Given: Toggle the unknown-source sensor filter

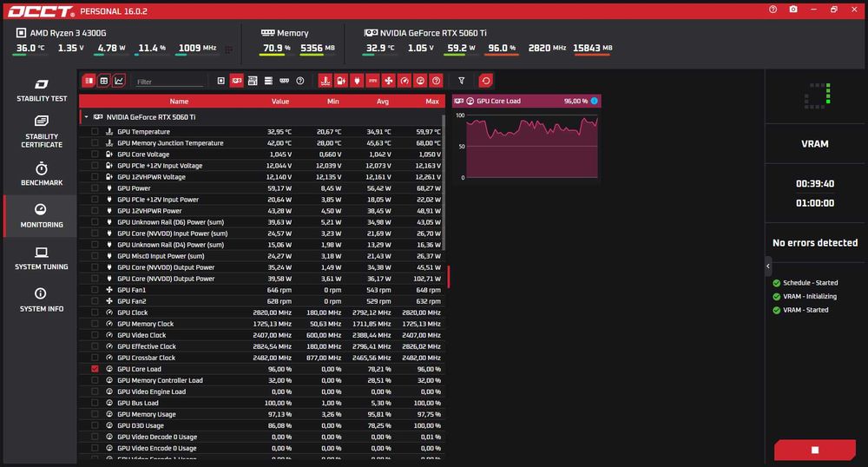Looking at the screenshot, I should [x=300, y=81].
